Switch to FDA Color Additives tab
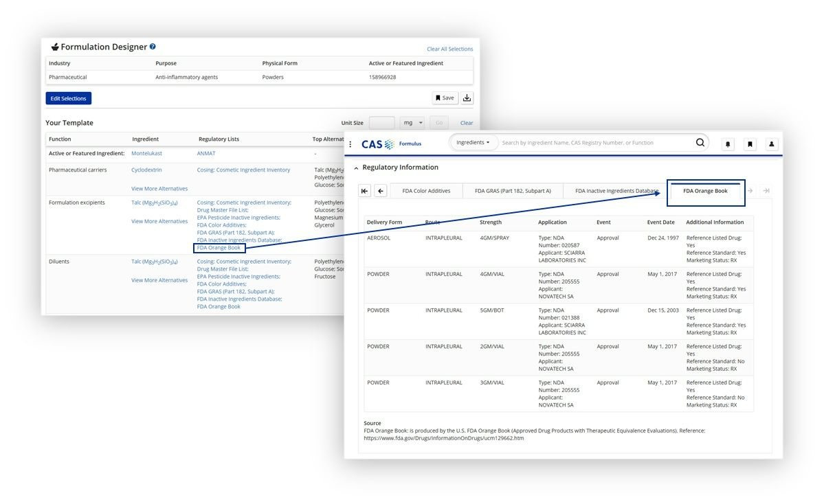 point(426,191)
